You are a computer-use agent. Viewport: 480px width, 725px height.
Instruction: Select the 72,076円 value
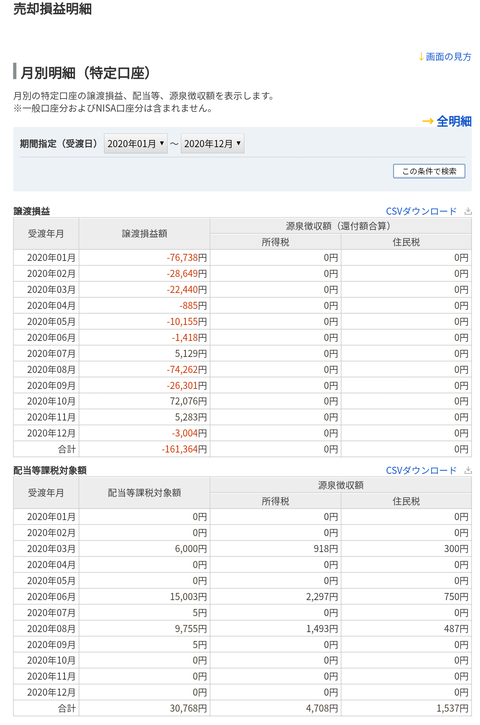pyautogui.click(x=188, y=401)
